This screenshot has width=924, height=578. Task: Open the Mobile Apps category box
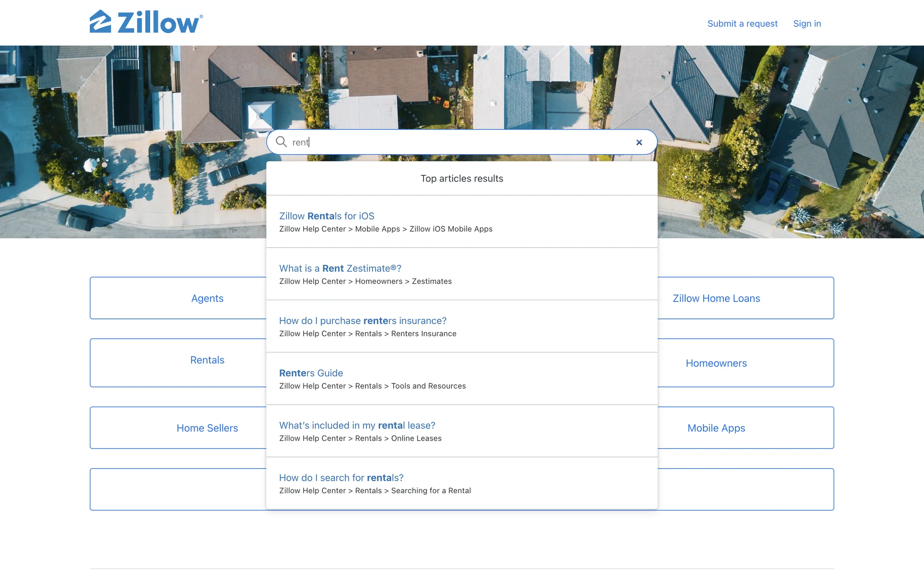pos(716,428)
